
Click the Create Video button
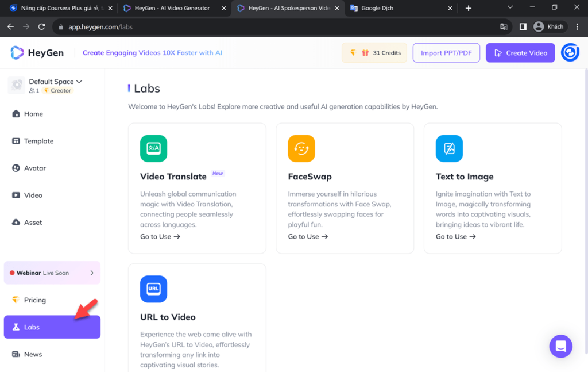pyautogui.click(x=520, y=53)
